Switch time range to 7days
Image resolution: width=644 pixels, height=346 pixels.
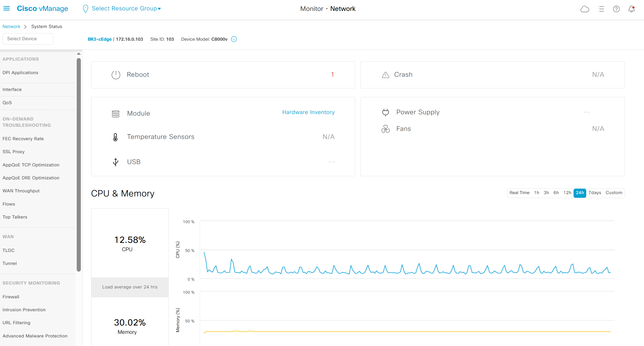point(595,193)
